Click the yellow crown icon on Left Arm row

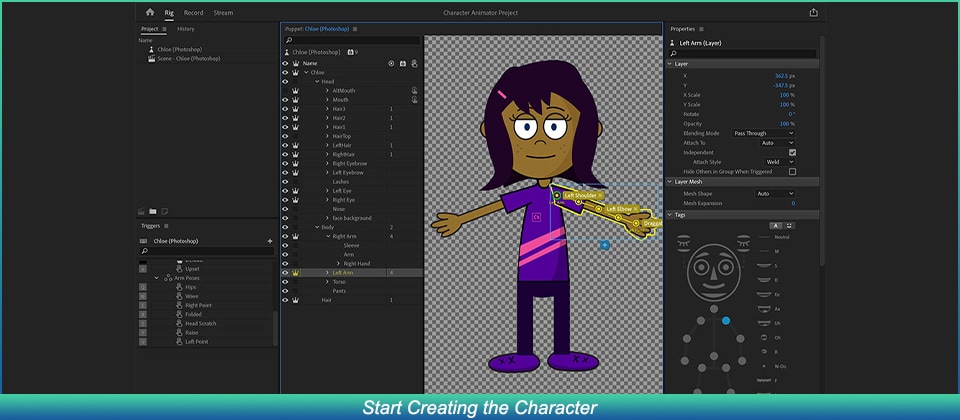click(295, 272)
